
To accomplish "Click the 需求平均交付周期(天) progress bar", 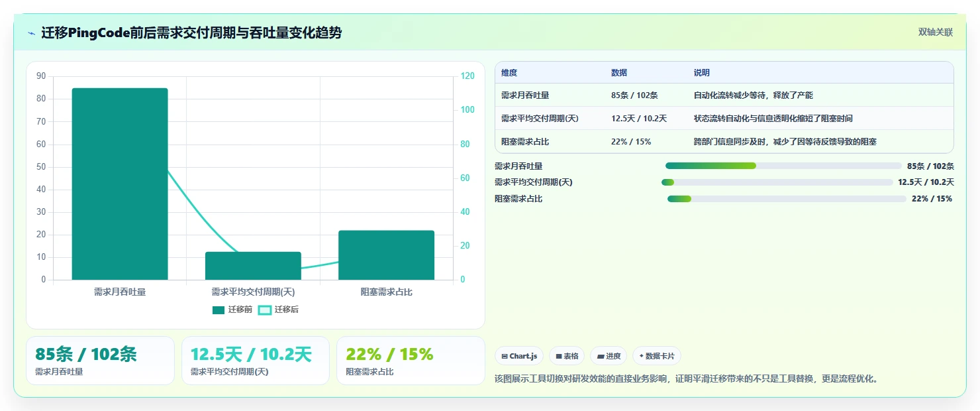I will (x=777, y=182).
